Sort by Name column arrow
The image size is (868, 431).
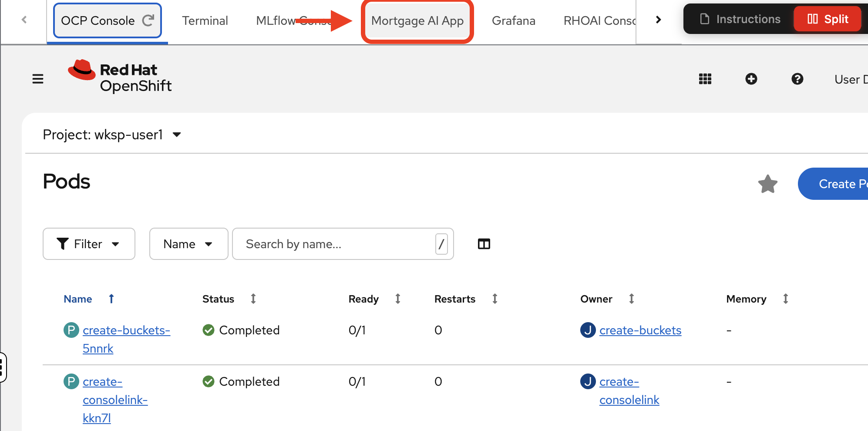click(111, 299)
